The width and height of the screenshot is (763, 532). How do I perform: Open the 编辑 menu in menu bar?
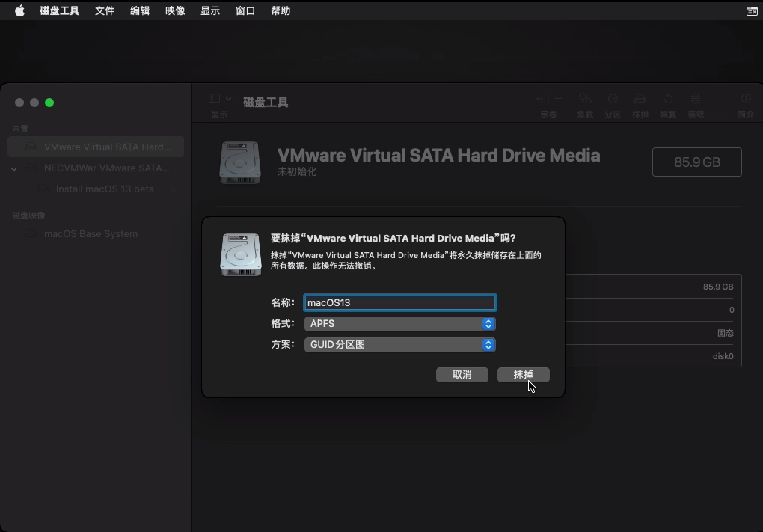tap(140, 11)
